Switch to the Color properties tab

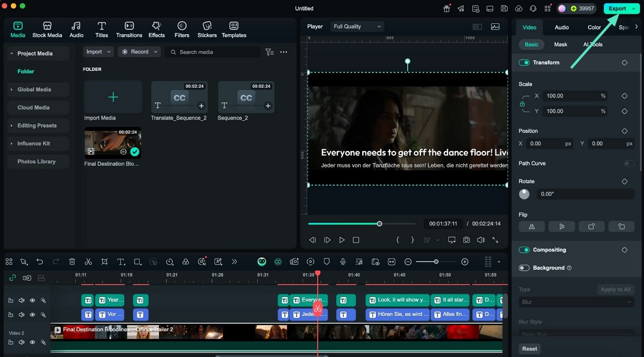(x=594, y=27)
